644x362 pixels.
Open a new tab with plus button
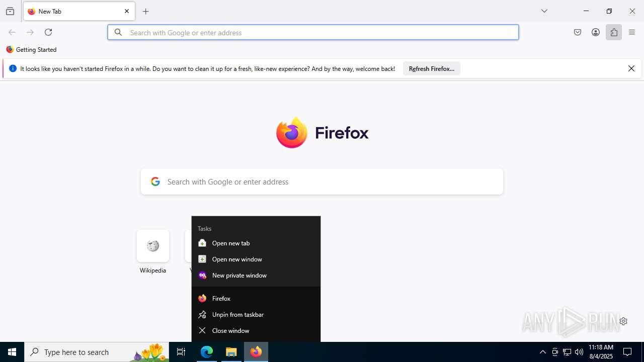146,11
